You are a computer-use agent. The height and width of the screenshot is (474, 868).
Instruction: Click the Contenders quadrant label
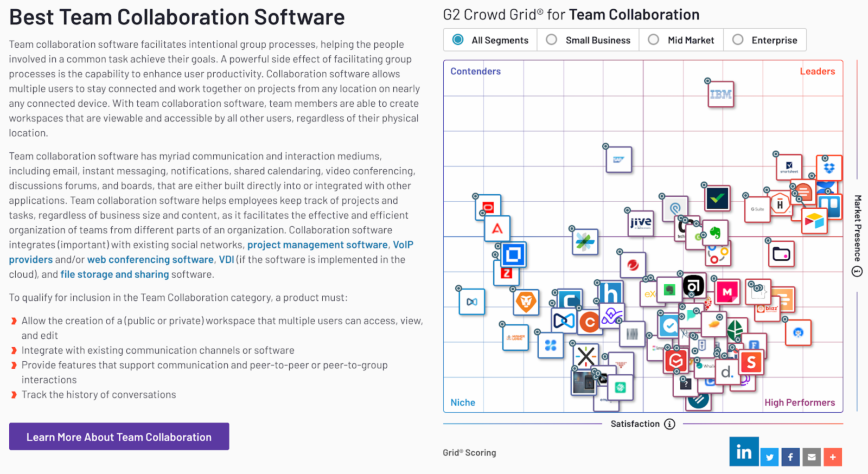click(475, 71)
